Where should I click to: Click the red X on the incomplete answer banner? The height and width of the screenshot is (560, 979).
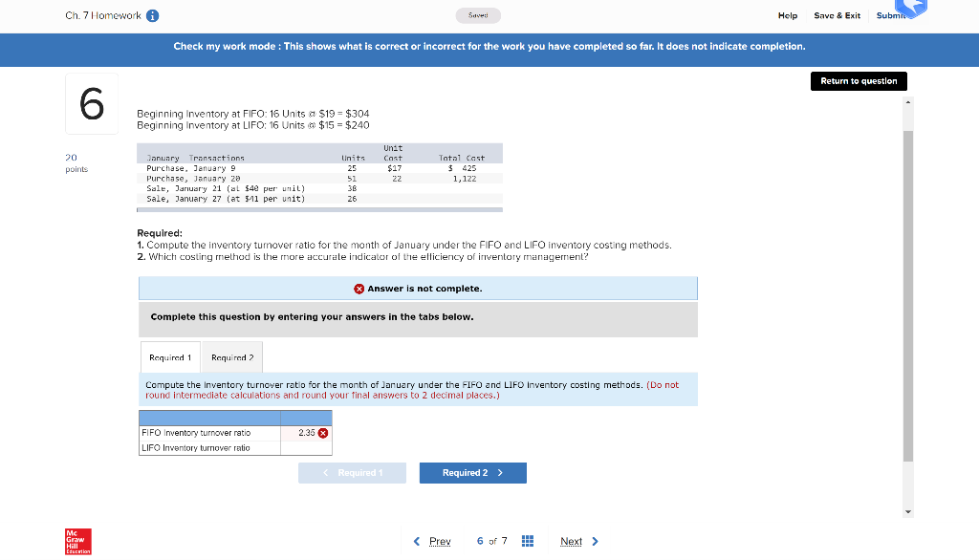[359, 288]
